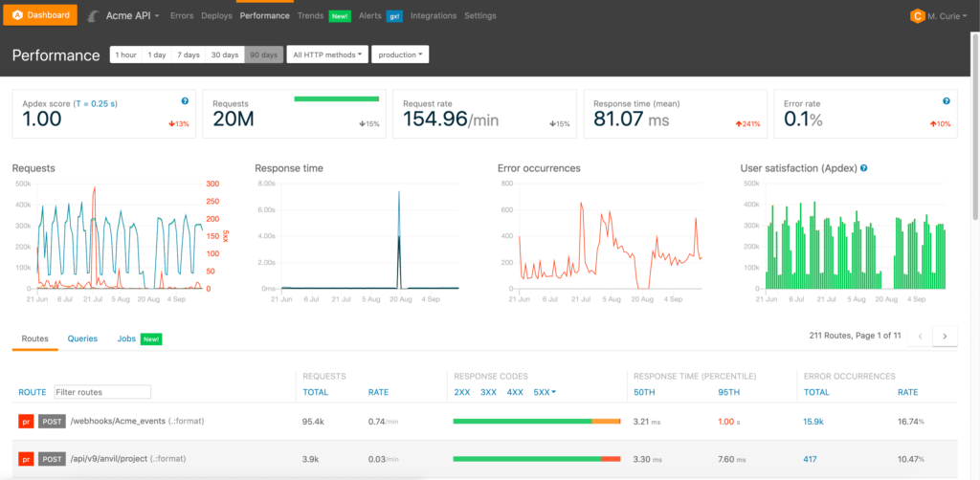Click the 15.9k error occurrences link

coord(813,421)
